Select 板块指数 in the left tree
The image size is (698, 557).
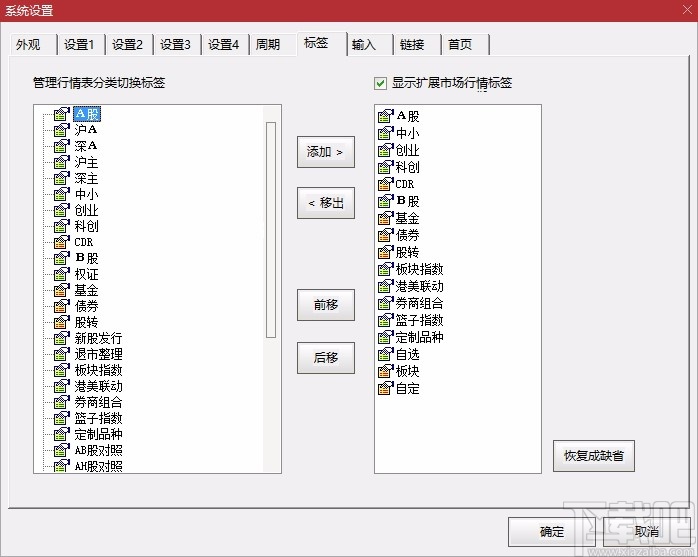tap(98, 370)
